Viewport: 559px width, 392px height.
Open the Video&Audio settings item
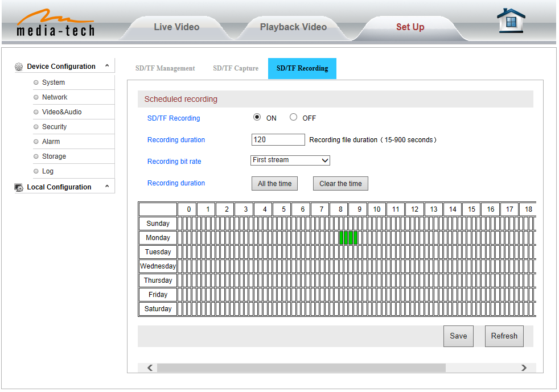tap(61, 112)
